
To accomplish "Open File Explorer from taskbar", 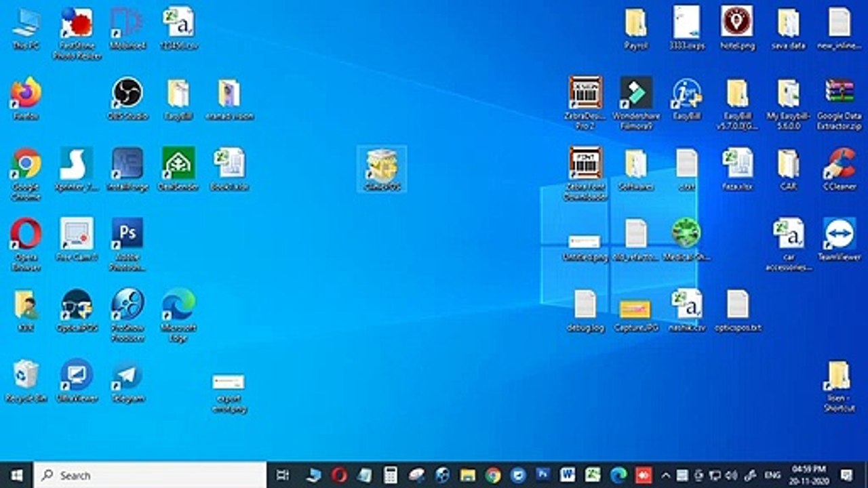I will pos(468,475).
